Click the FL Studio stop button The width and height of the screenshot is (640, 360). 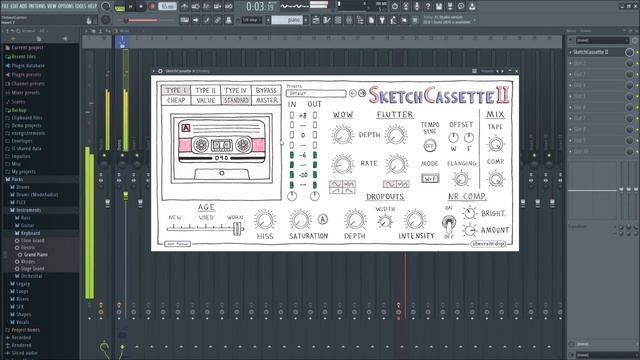pyautogui.click(x=141, y=7)
